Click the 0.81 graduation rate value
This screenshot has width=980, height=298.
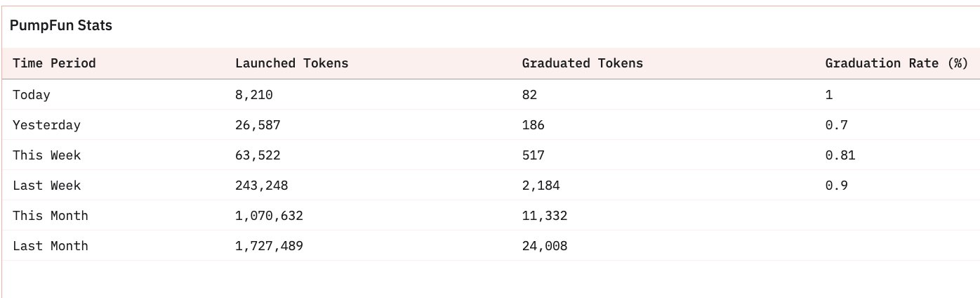click(840, 155)
